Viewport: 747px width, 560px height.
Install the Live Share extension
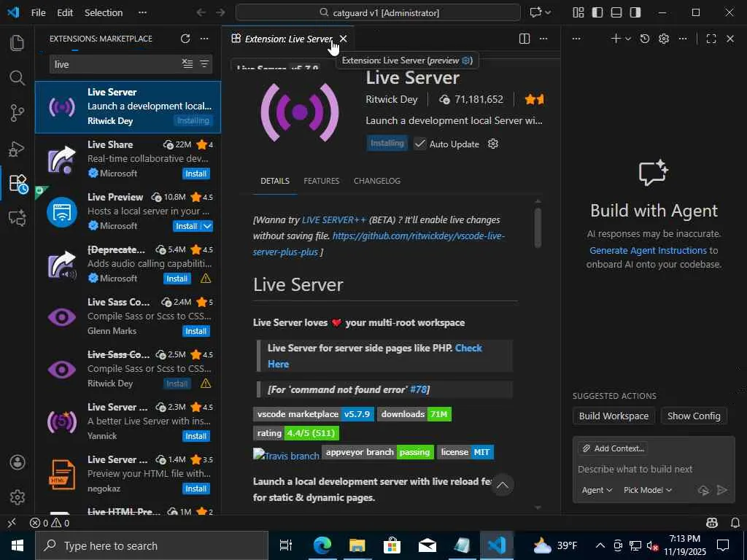[x=196, y=174]
